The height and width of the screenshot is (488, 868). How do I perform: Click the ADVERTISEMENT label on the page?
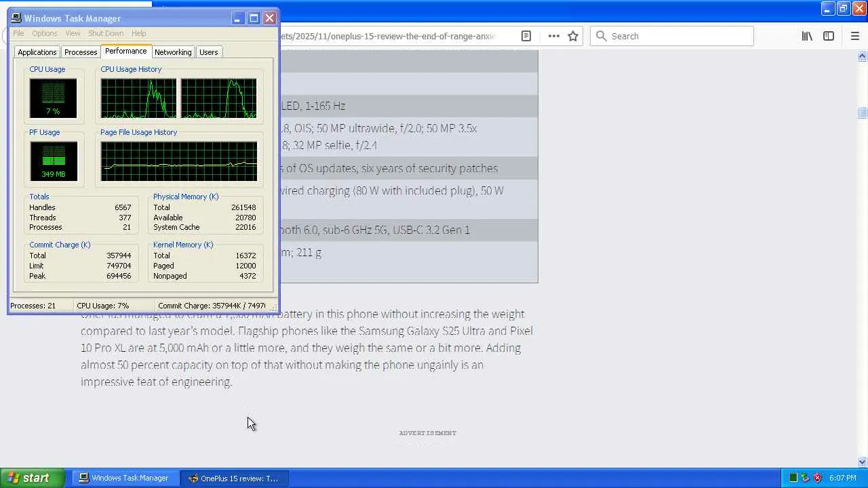pos(427,432)
